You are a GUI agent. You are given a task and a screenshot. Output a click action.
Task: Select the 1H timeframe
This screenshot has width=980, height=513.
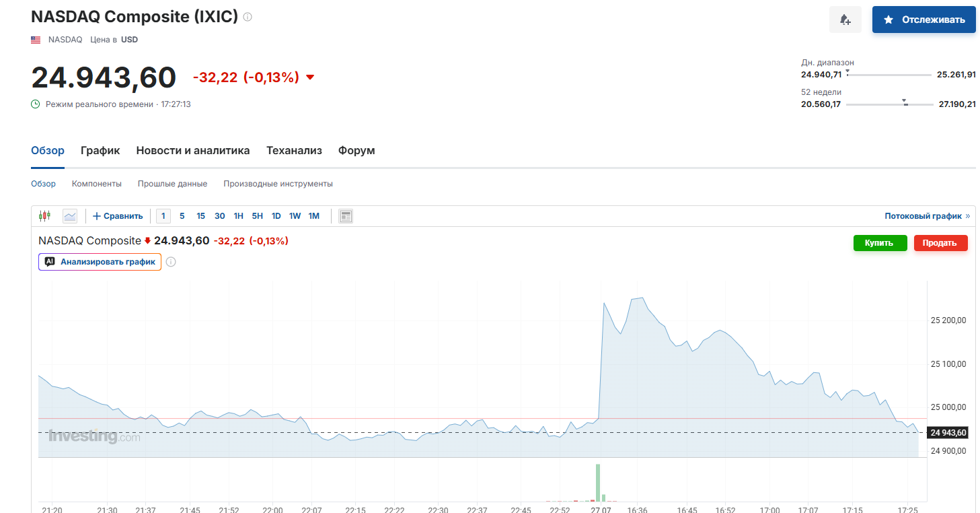point(239,216)
